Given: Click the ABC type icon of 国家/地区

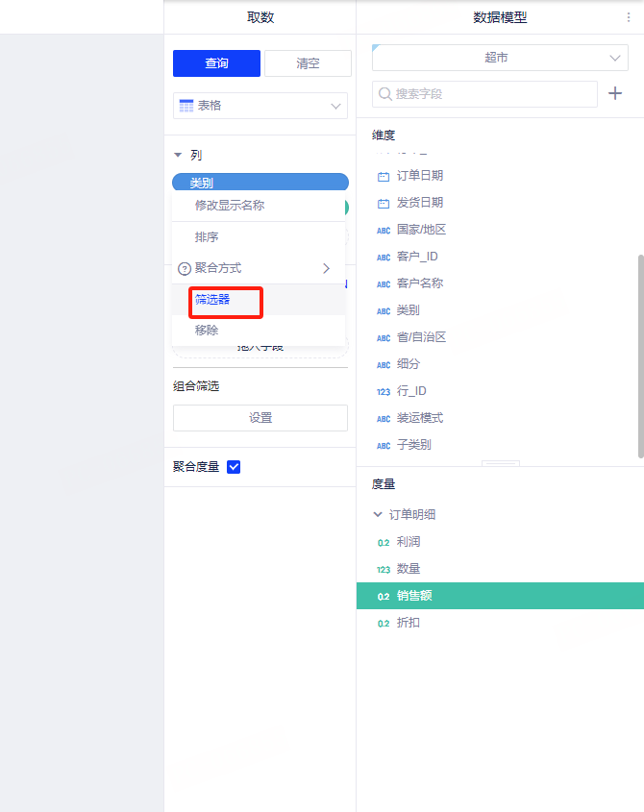Looking at the screenshot, I should (x=384, y=231).
